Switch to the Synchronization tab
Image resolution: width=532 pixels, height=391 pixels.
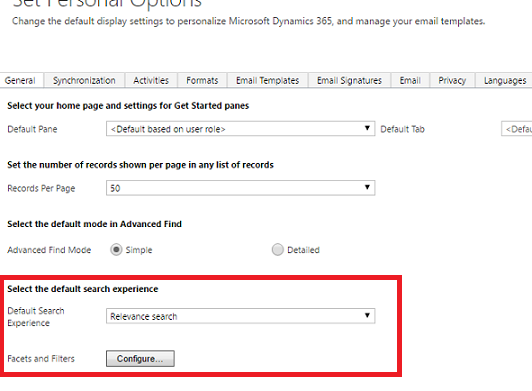point(84,80)
